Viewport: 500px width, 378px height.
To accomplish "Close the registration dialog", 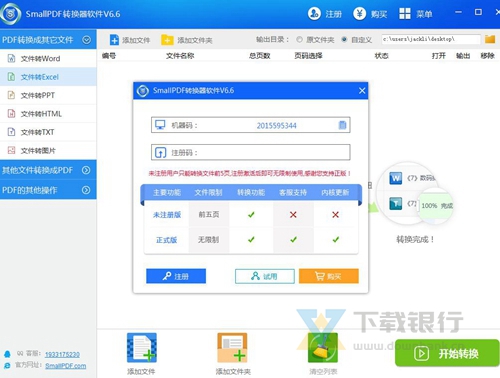I will 362,91.
